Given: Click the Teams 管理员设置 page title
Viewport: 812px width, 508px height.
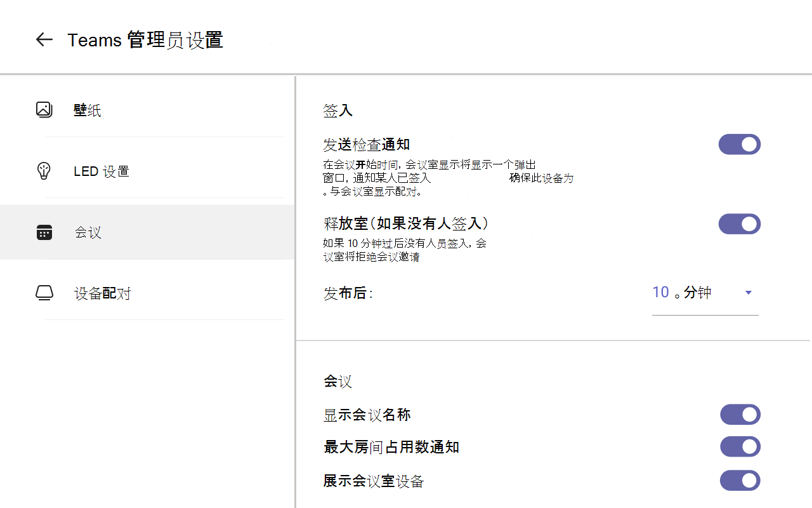Looking at the screenshot, I should (145, 40).
